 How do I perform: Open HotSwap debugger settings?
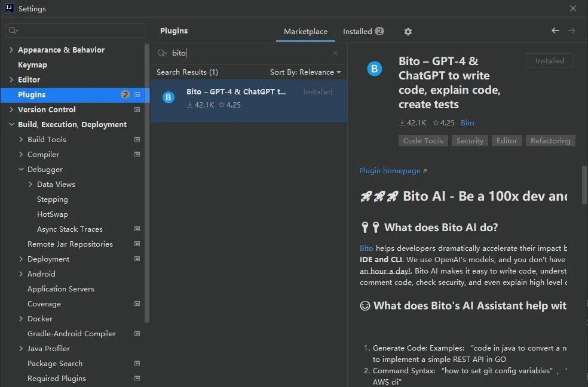click(53, 214)
